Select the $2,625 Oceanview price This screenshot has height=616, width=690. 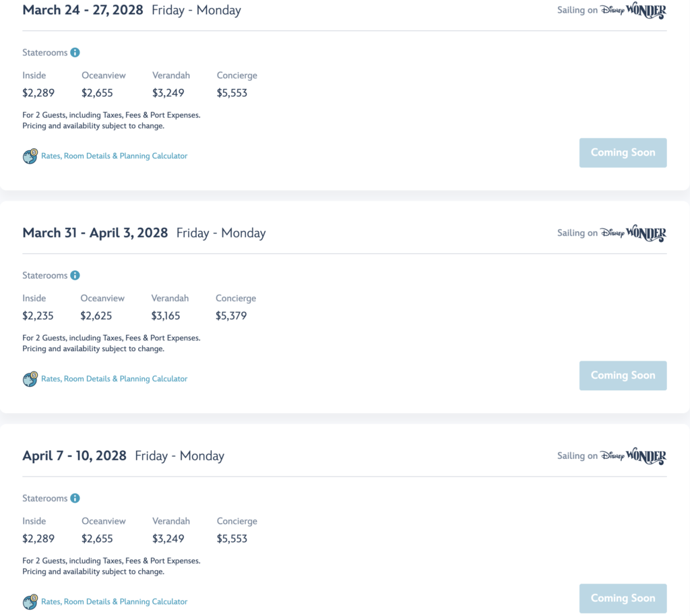click(96, 316)
